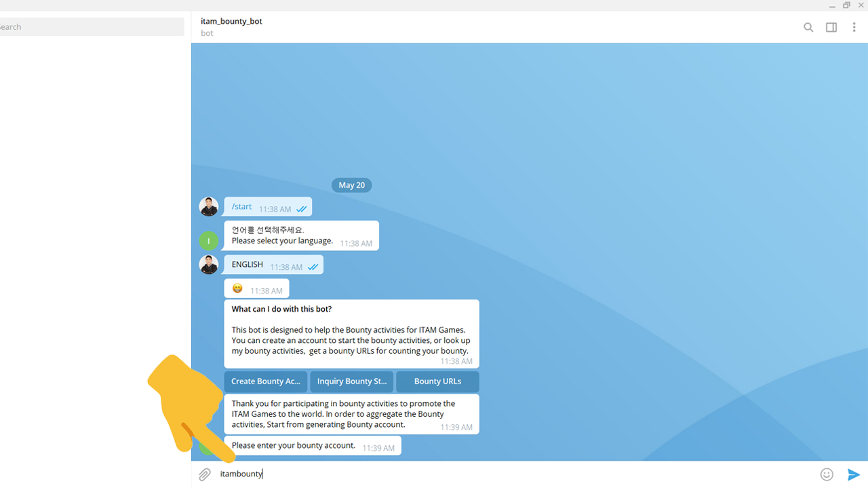Minimize the Telegram window
868x488 pixels.
832,5
